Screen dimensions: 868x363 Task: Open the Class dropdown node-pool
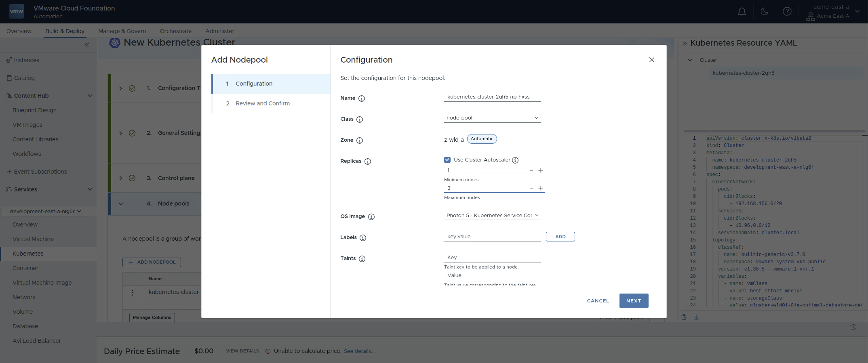[492, 118]
